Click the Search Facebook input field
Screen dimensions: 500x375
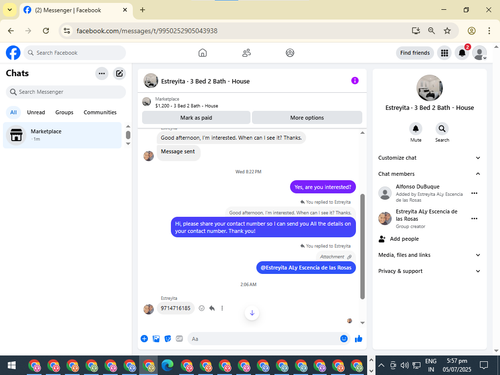point(75,53)
